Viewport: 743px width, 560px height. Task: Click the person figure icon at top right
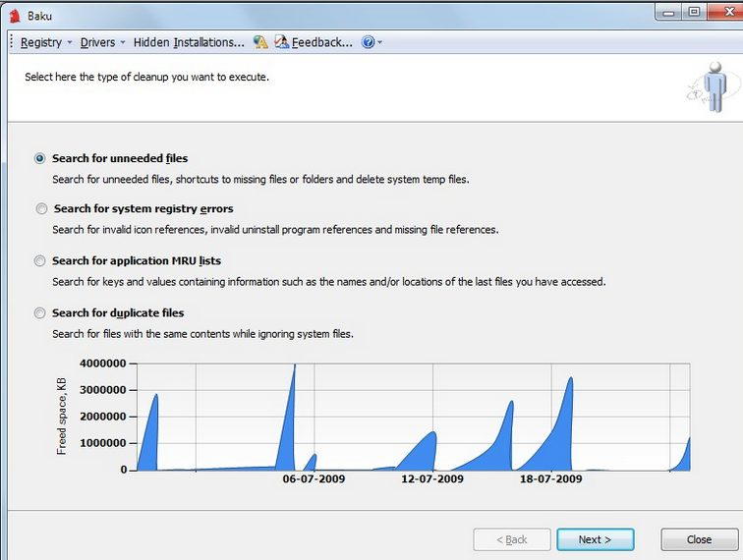pyautogui.click(x=714, y=87)
